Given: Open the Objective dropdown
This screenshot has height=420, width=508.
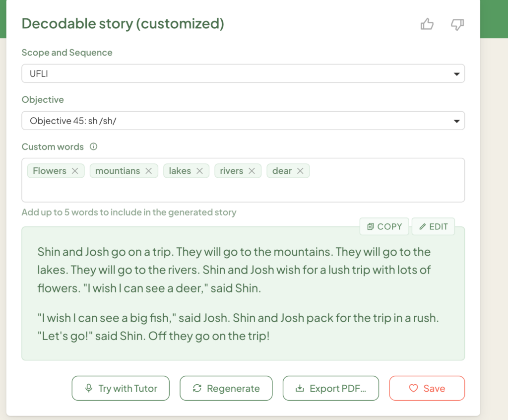Looking at the screenshot, I should (243, 121).
